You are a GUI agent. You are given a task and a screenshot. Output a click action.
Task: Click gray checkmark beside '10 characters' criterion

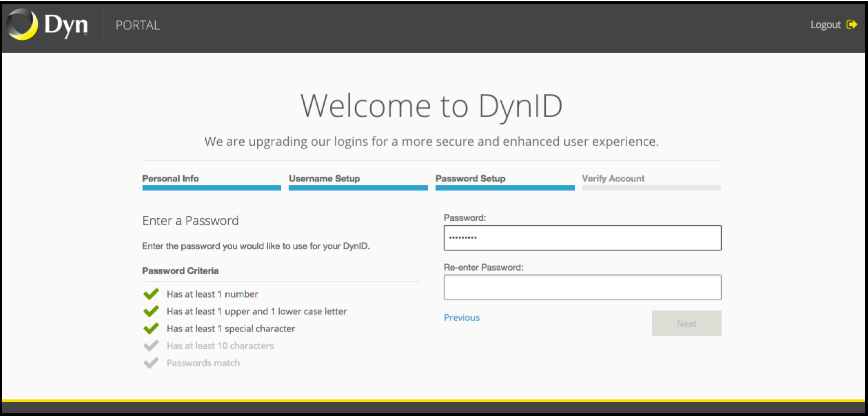tap(151, 345)
